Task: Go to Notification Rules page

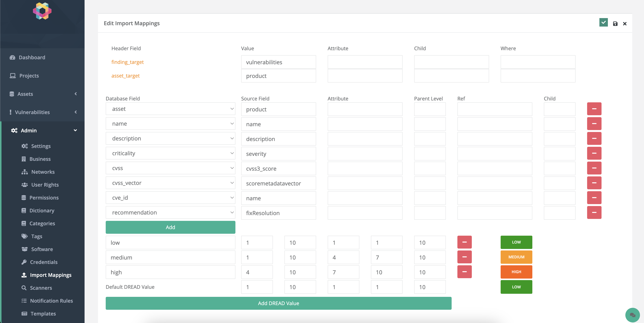Action: 47,301
